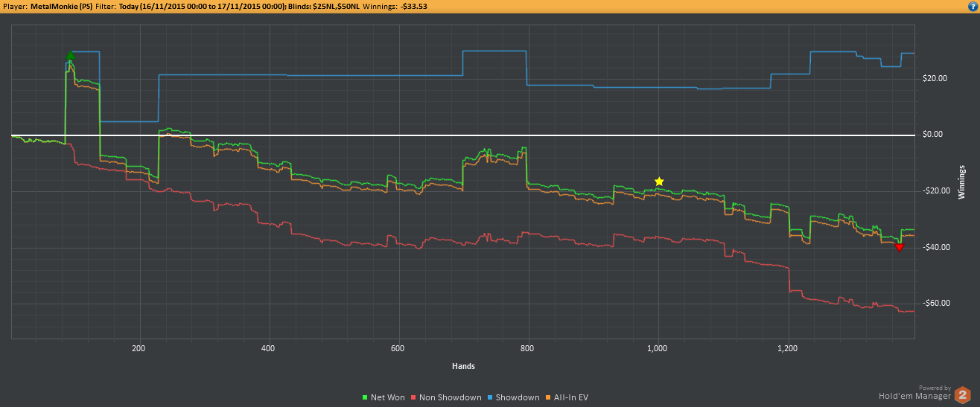Click the vertical Winnings y-axis title
Screen dimensions: 980x407
pyautogui.click(x=962, y=183)
